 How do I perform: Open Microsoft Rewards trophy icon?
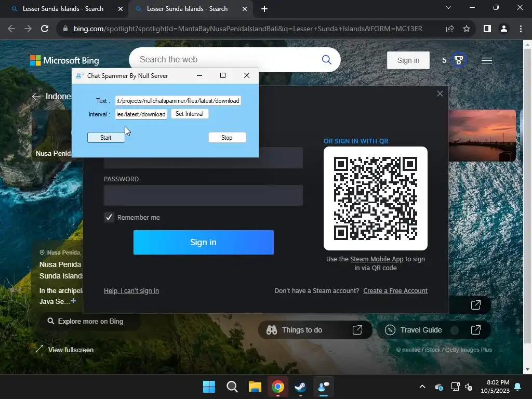(458, 60)
